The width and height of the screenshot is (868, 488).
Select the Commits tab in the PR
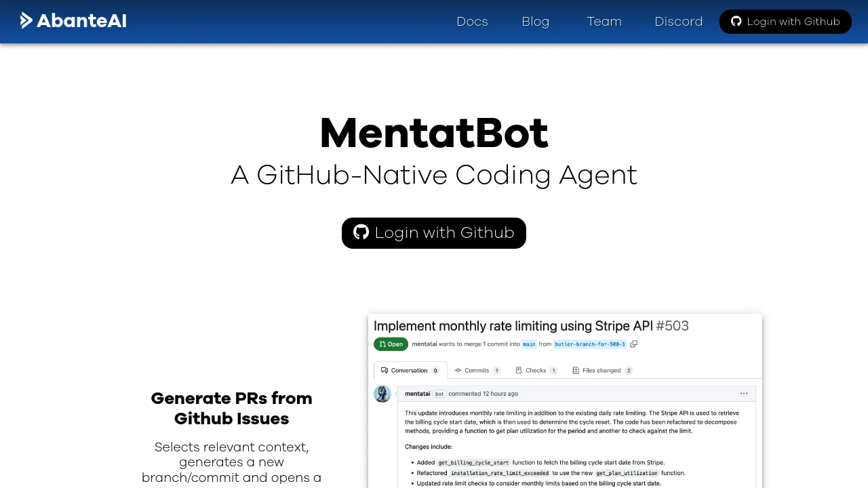(x=477, y=371)
